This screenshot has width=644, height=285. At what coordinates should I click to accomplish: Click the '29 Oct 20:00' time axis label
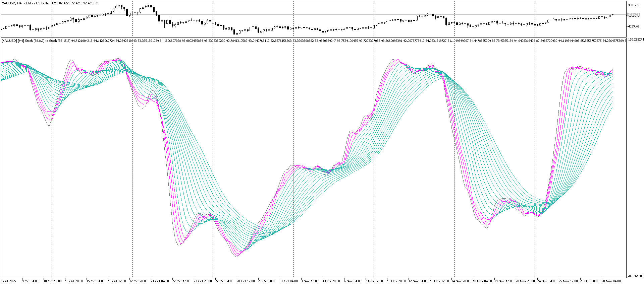point(267,281)
